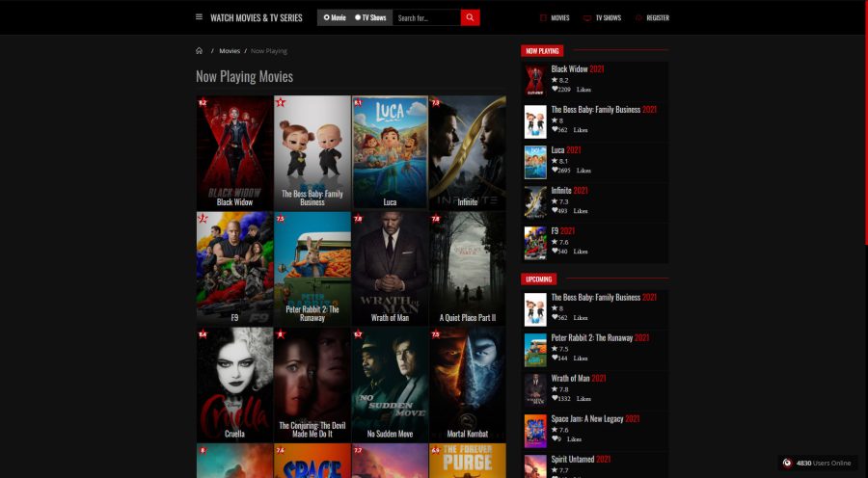Open the Luca movie poster
The width and height of the screenshot is (868, 478).
click(x=390, y=152)
